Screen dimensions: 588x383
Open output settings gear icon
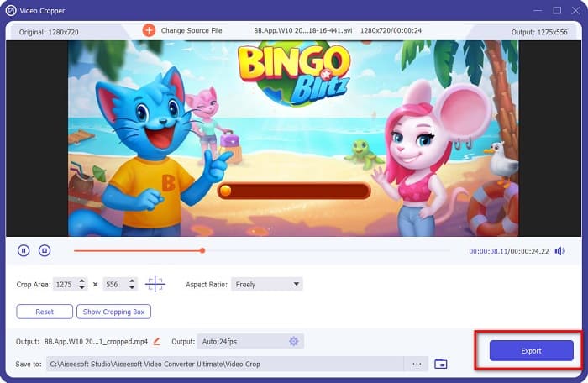(294, 341)
